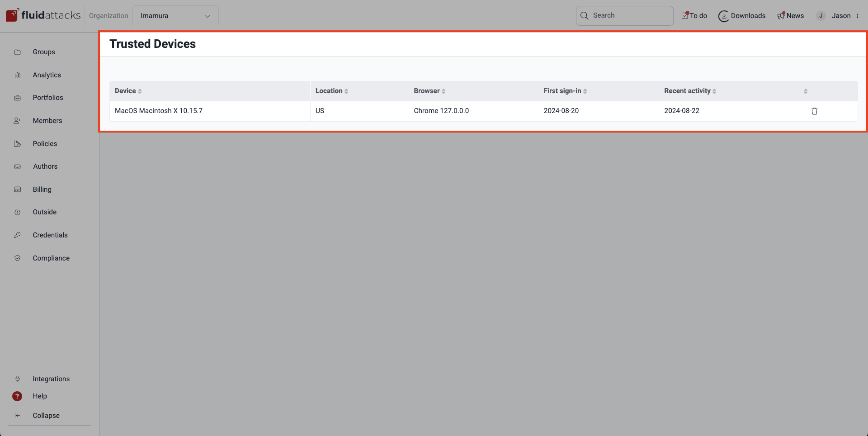Click the red Help question mark icon
The image size is (868, 436).
[17, 396]
